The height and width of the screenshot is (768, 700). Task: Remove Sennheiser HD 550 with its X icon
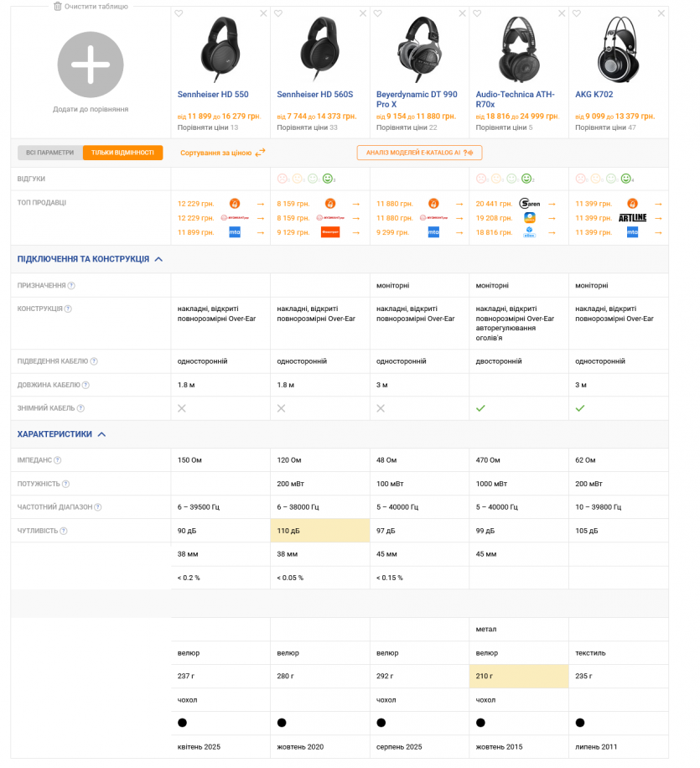263,13
